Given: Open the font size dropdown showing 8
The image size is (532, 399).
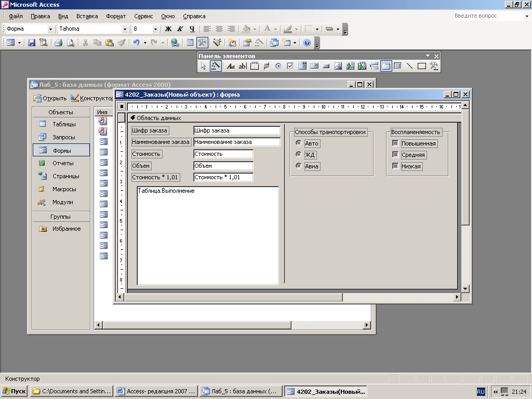Looking at the screenshot, I should coord(155,29).
